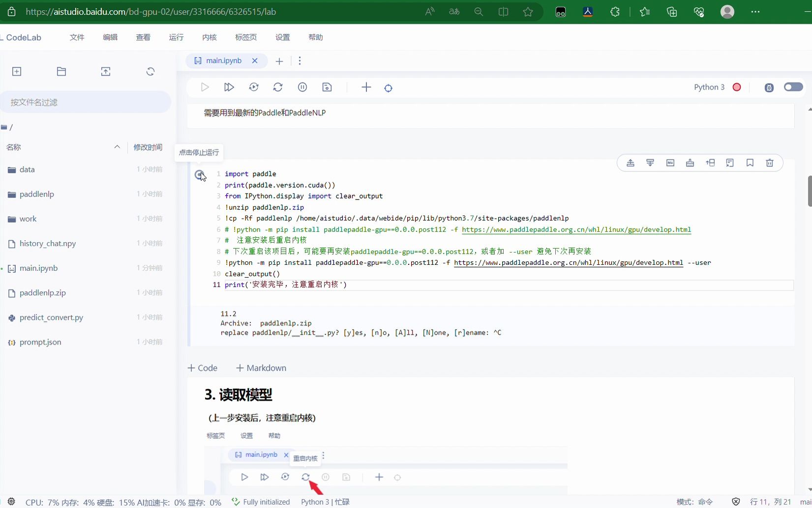This screenshot has height=508, width=812.
Task: Insert a cell above the current cell
Action: coord(631,163)
